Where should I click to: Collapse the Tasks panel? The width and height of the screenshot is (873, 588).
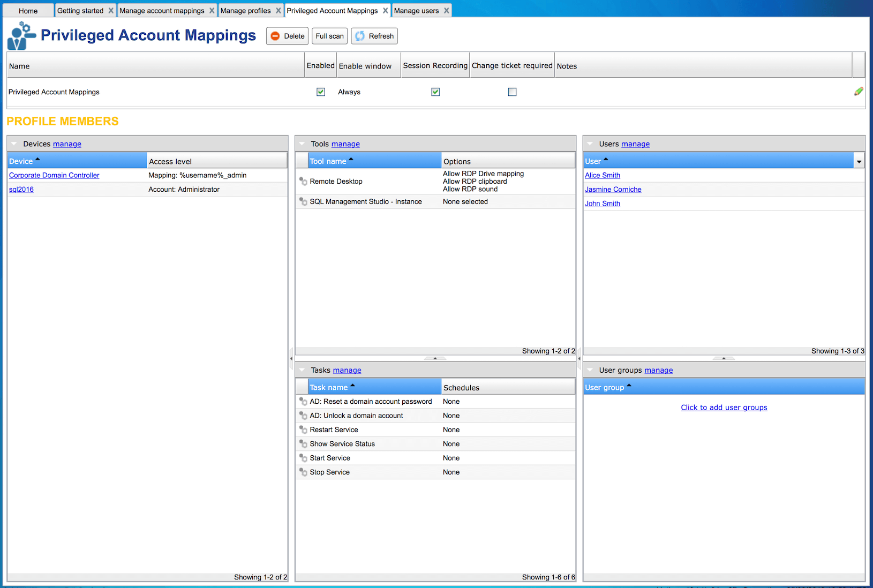(x=302, y=370)
